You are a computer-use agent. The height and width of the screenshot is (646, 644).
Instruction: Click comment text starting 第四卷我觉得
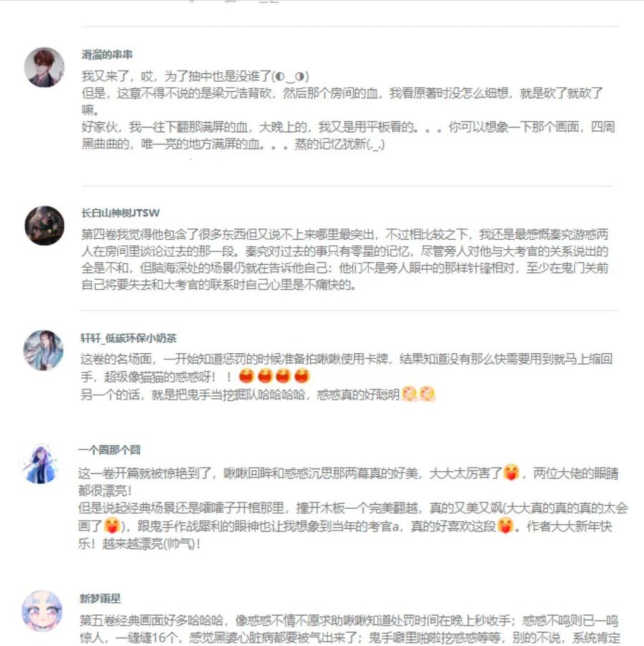[x=345, y=259]
